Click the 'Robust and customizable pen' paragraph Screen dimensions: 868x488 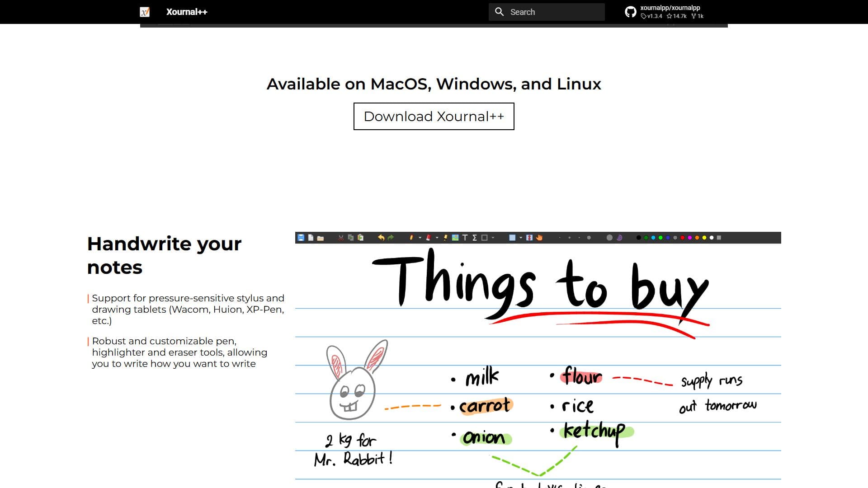click(179, 352)
